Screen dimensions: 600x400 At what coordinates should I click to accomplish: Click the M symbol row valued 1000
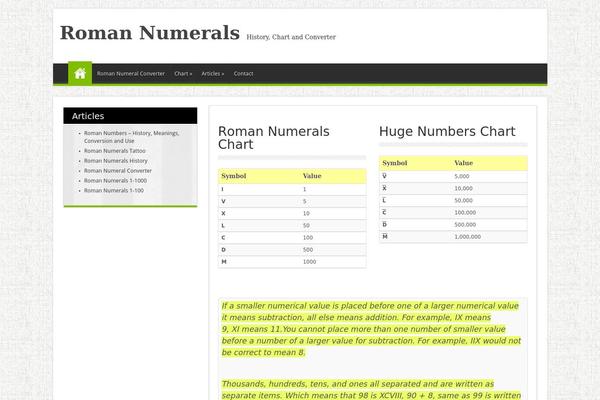[292, 262]
